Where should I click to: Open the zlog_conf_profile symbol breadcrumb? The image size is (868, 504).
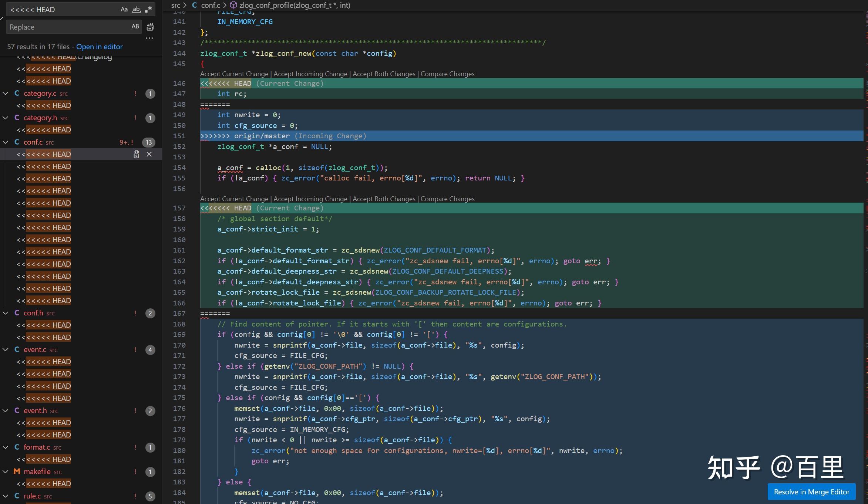coord(295,5)
